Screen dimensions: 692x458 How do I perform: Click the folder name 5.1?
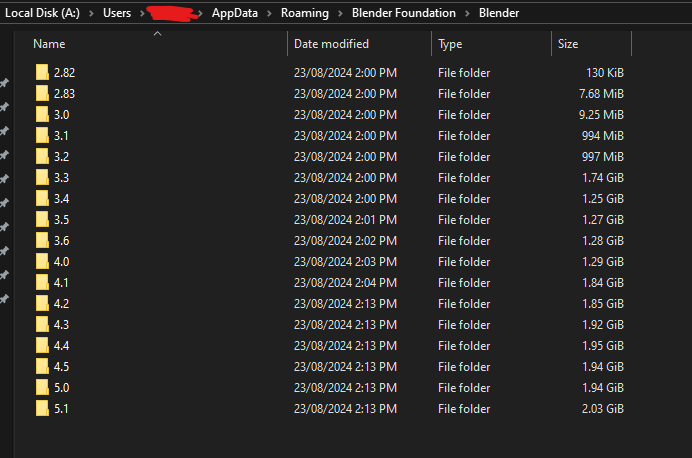click(x=61, y=409)
